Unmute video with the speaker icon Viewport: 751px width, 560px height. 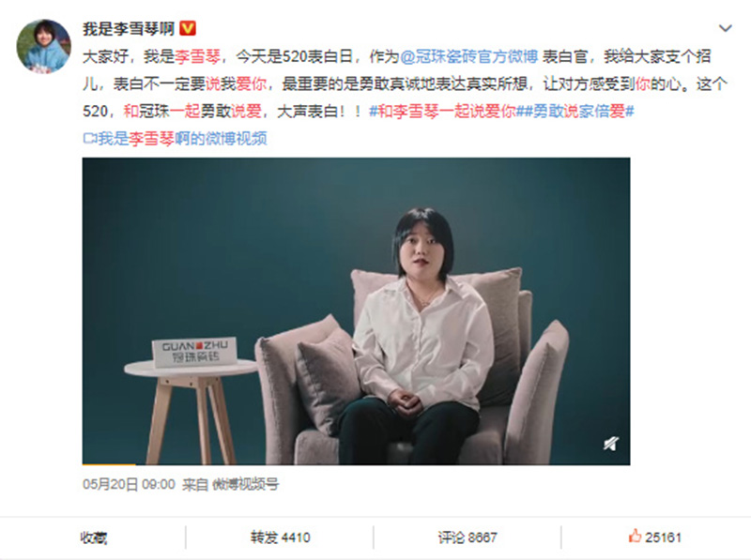611,444
